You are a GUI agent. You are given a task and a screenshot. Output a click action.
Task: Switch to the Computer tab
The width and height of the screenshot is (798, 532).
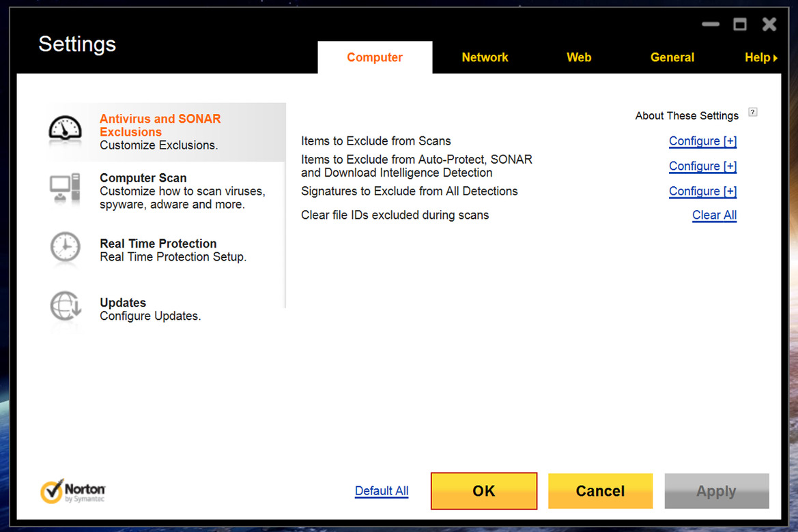pos(375,57)
